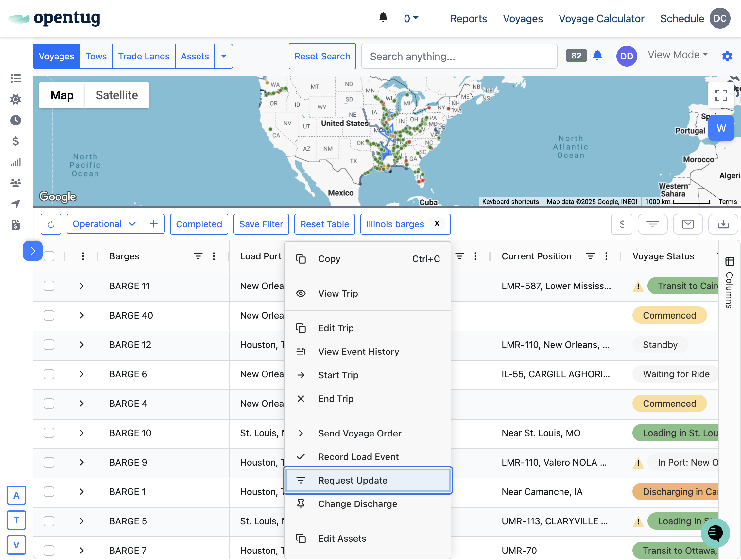Image resolution: width=741 pixels, height=560 pixels.
Task: Click the map fullscreen toggle icon
Action: (721, 95)
